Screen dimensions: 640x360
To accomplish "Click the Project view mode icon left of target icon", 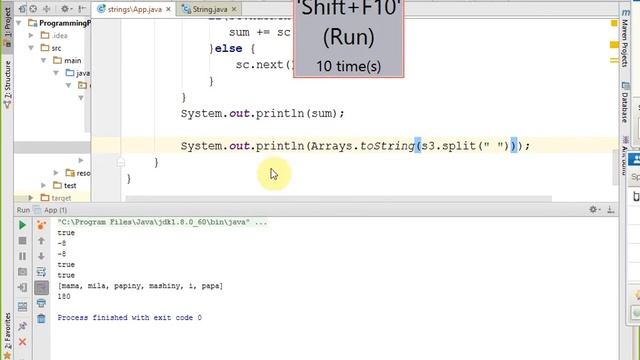I will tap(22, 9).
